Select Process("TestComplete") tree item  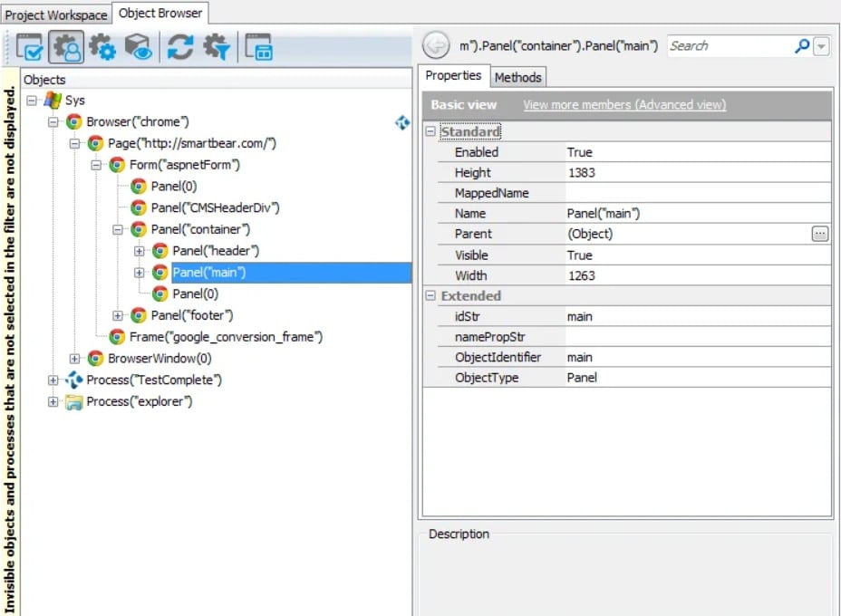[154, 380]
